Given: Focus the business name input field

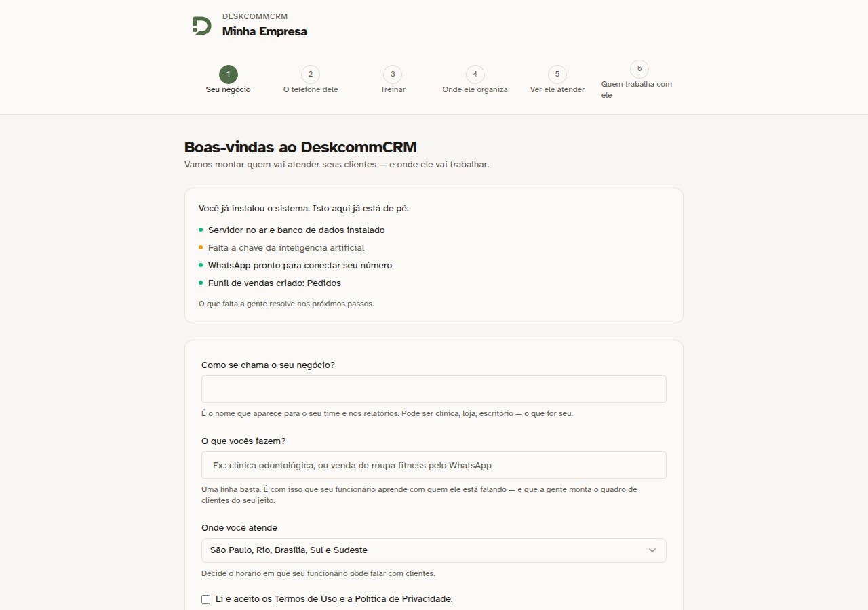Looking at the screenshot, I should (434, 389).
